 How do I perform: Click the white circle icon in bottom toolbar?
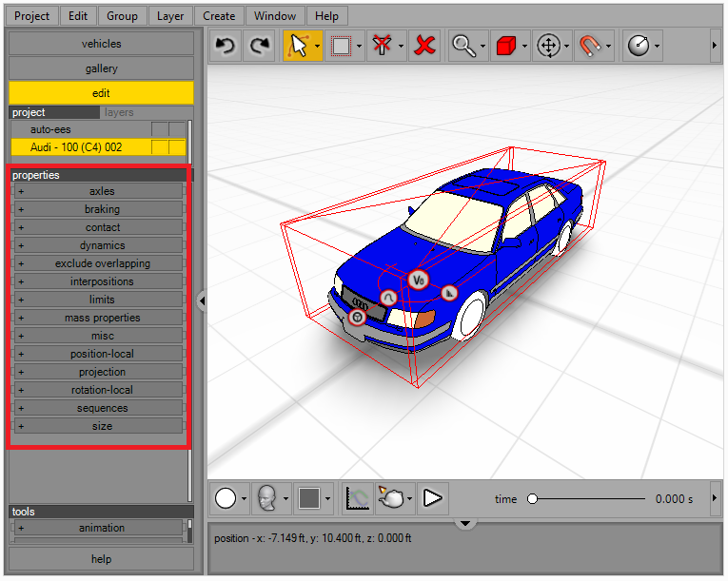[x=226, y=499]
